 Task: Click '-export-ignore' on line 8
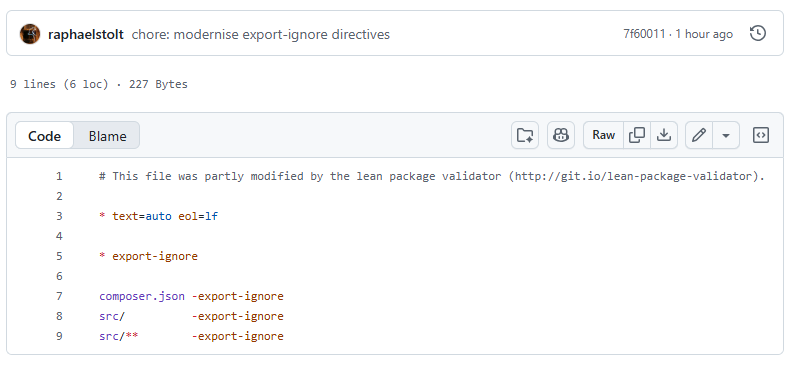[x=238, y=316]
